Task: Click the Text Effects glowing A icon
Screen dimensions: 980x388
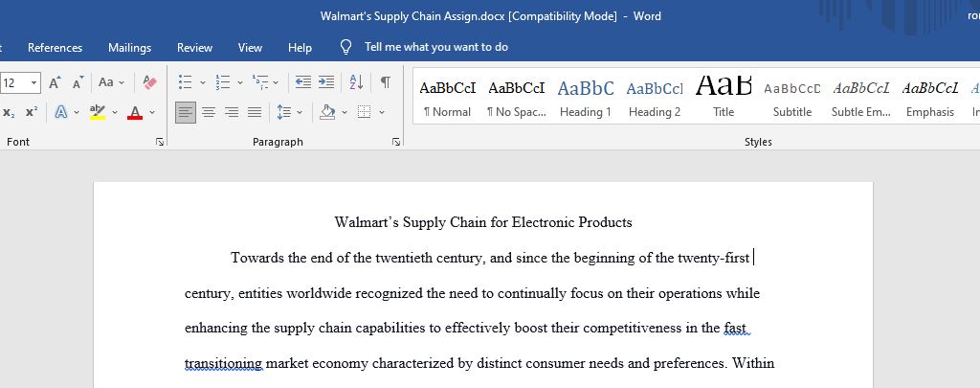Action: [x=61, y=113]
